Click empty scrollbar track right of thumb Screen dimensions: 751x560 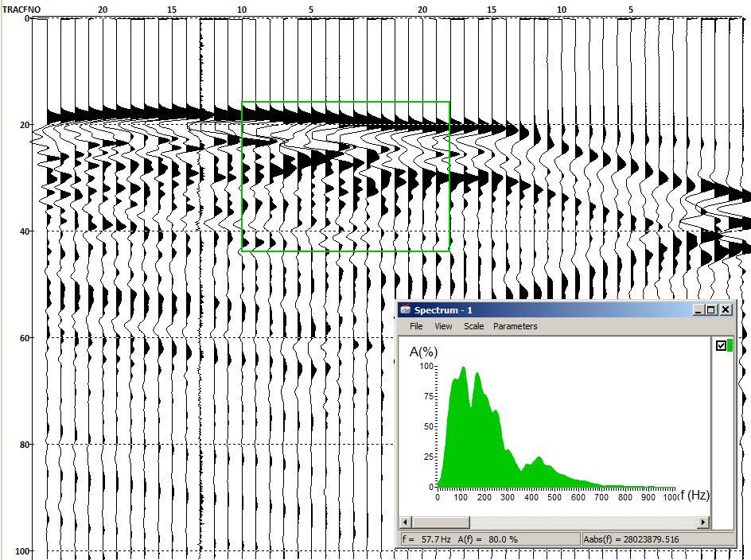pyautogui.click(x=581, y=522)
